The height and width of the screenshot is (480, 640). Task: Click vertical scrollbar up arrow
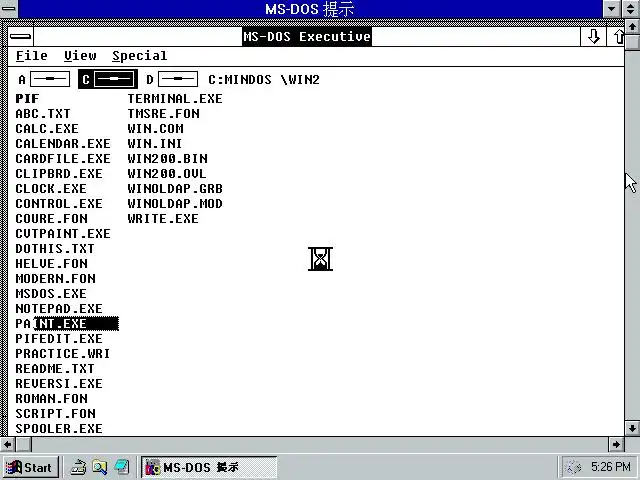(632, 27)
